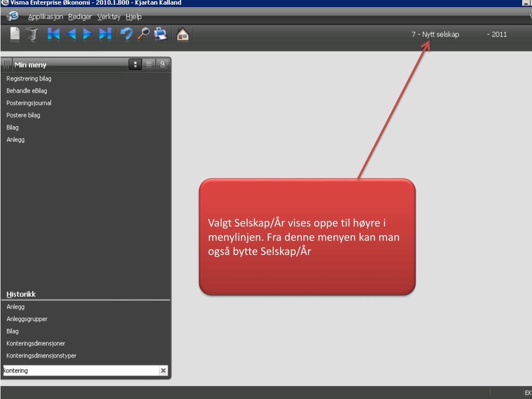Open Postere bilag menu entry
Image resolution: width=532 pixels, height=399 pixels.
point(23,115)
